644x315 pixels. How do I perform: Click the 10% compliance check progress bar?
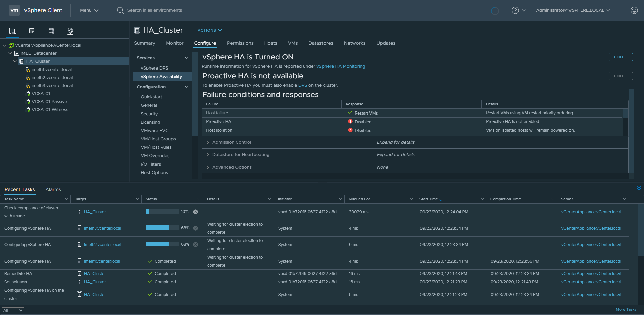tap(162, 212)
